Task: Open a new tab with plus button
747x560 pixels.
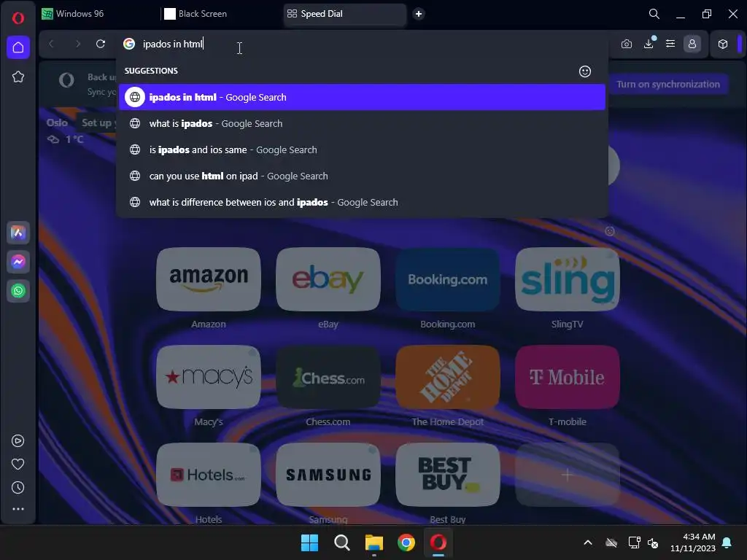Action: [x=419, y=14]
